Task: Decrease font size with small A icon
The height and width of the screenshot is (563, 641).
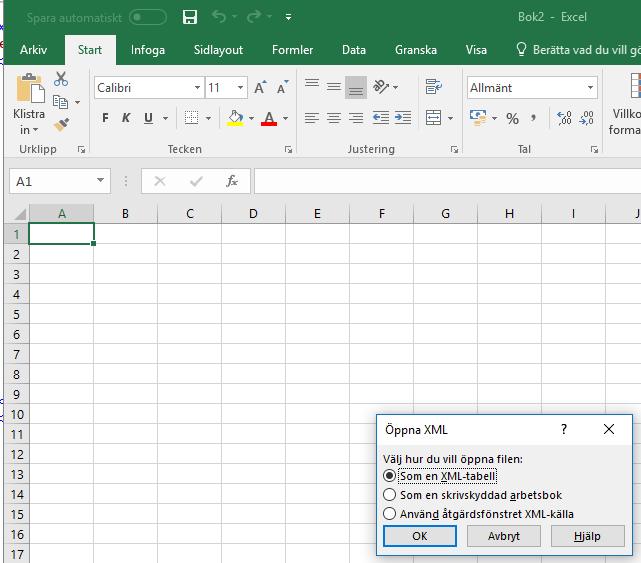Action: click(282, 87)
